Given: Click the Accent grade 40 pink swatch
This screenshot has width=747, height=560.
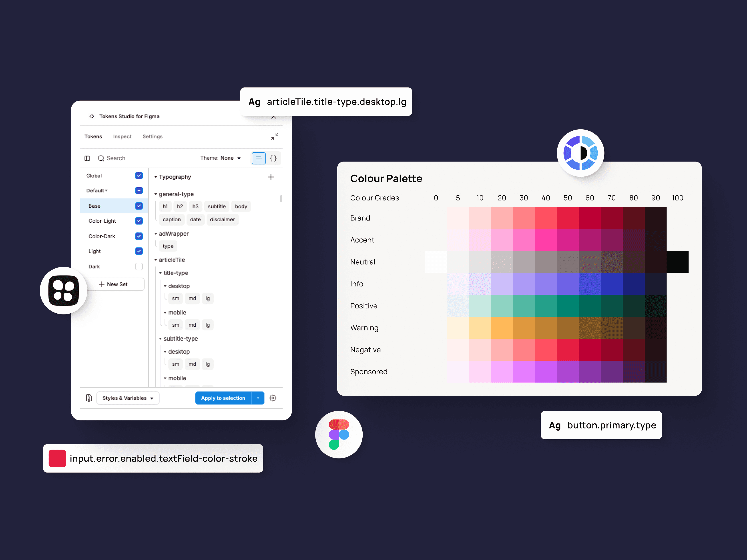Looking at the screenshot, I should [x=546, y=240].
